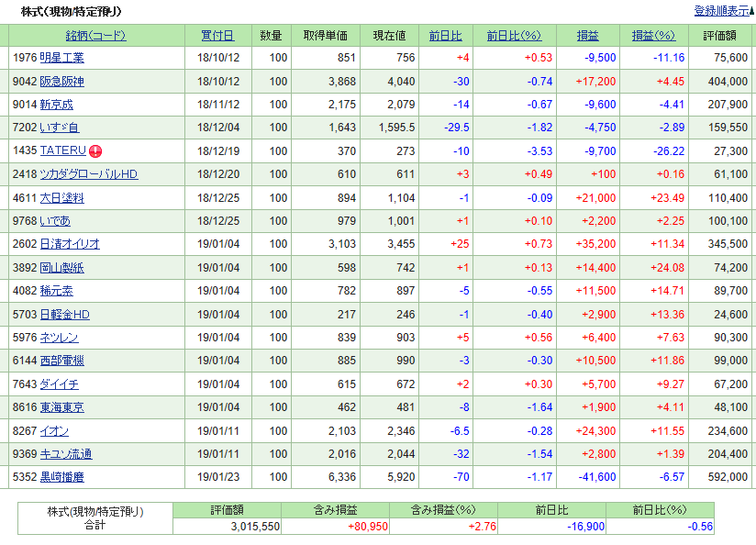Screen dimensions: 756x545
Task: Sort by the 銘柄(コード) column header
Action: click(x=96, y=36)
